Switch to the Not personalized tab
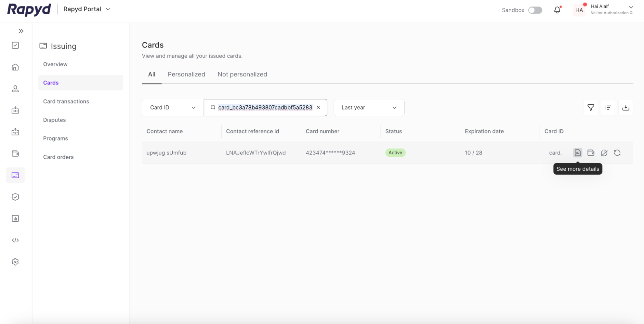This screenshot has height=324, width=644. point(242,74)
